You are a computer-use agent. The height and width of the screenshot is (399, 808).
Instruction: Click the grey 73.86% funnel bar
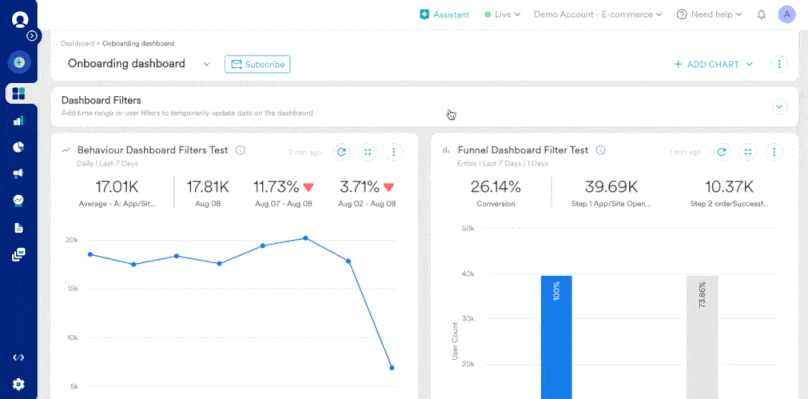tap(702, 337)
